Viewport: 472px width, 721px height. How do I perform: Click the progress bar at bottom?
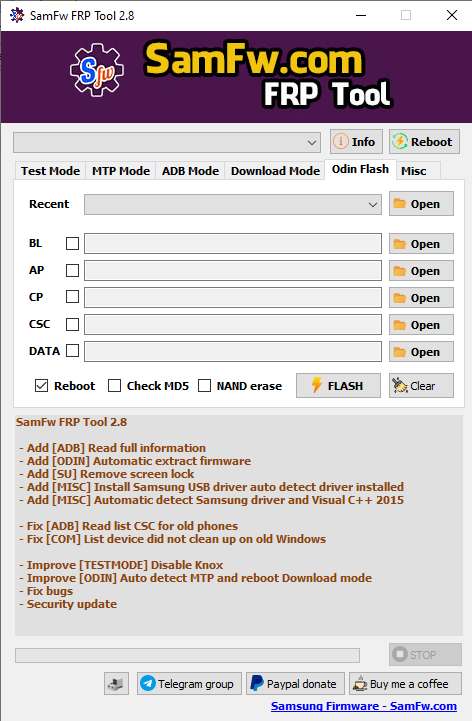coord(187,655)
